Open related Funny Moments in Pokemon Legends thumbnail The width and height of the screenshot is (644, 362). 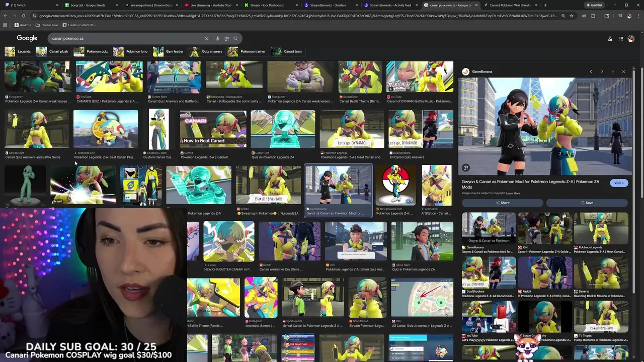(x=601, y=317)
